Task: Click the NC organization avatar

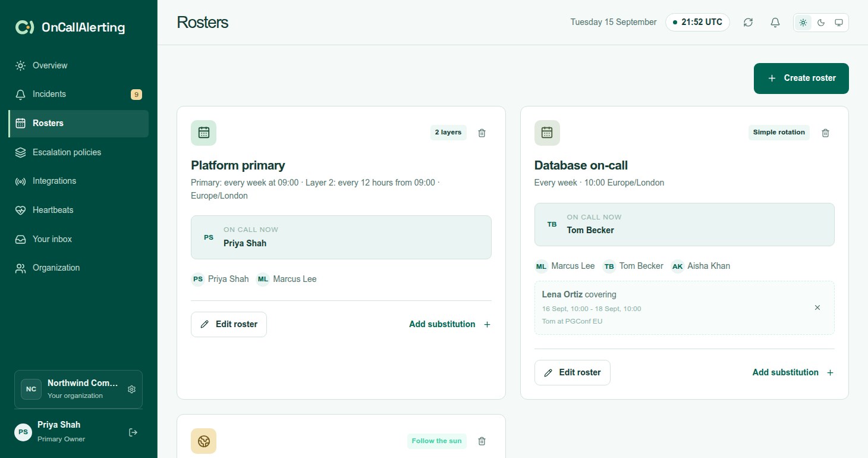Action: click(31, 389)
